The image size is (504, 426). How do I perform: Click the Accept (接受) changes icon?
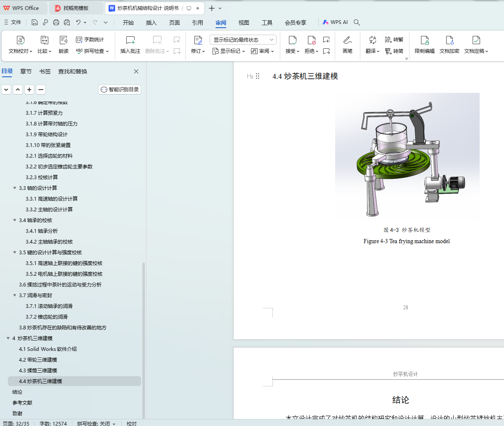[292, 40]
